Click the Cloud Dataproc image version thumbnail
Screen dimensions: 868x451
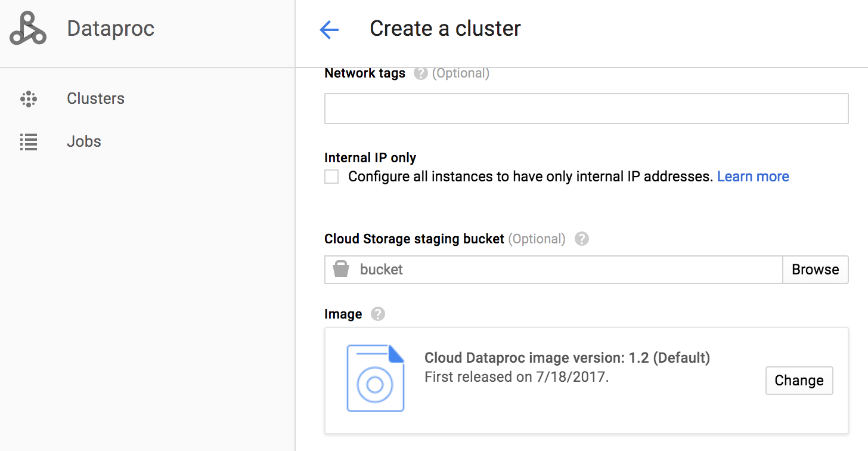(376, 378)
